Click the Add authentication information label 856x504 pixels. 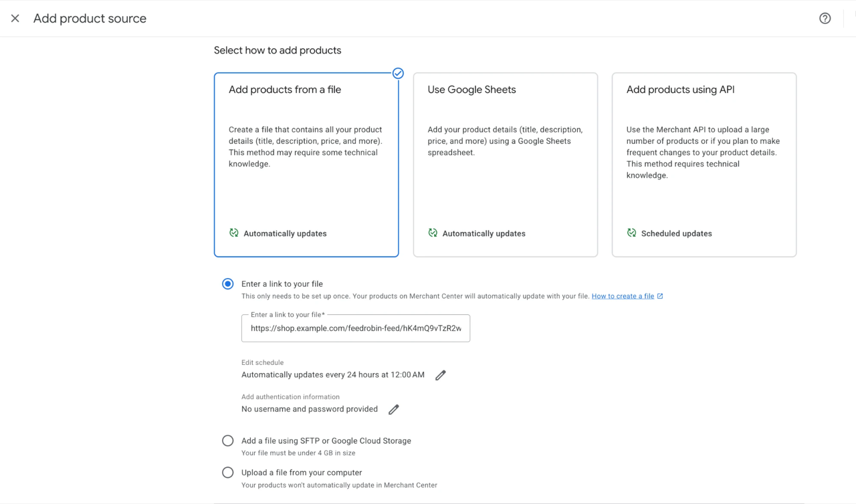(x=291, y=396)
